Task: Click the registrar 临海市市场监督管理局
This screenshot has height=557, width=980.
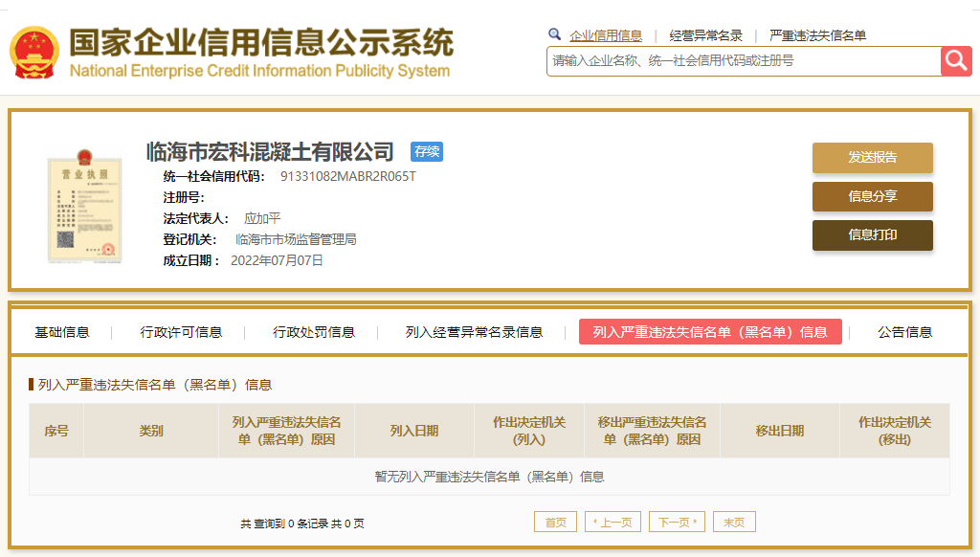Action: click(296, 239)
